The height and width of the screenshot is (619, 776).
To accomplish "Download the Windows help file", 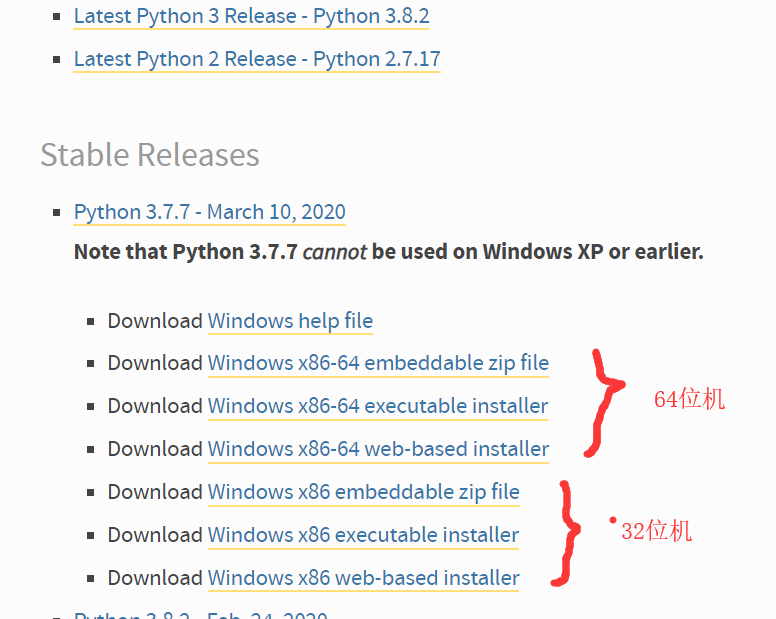I will coord(290,321).
